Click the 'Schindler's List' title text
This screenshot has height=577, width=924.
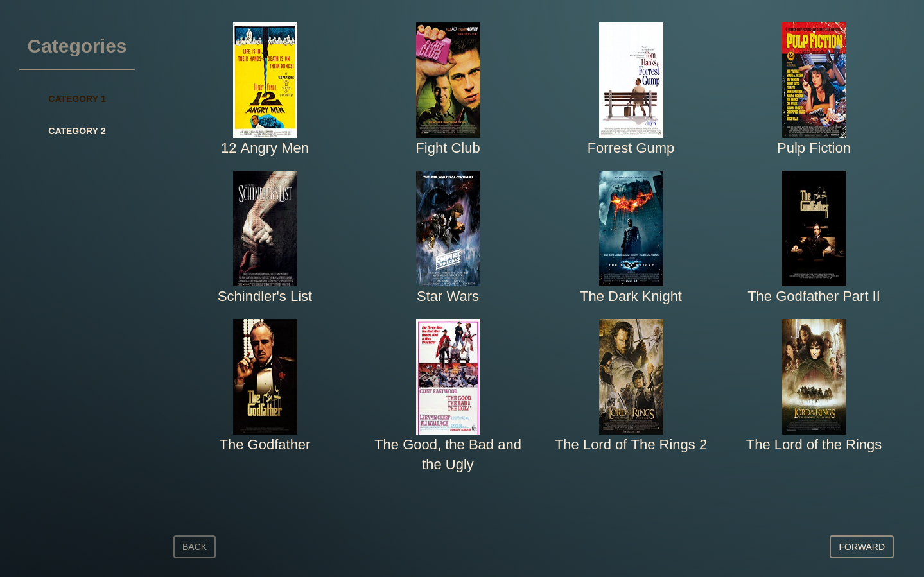[265, 297]
